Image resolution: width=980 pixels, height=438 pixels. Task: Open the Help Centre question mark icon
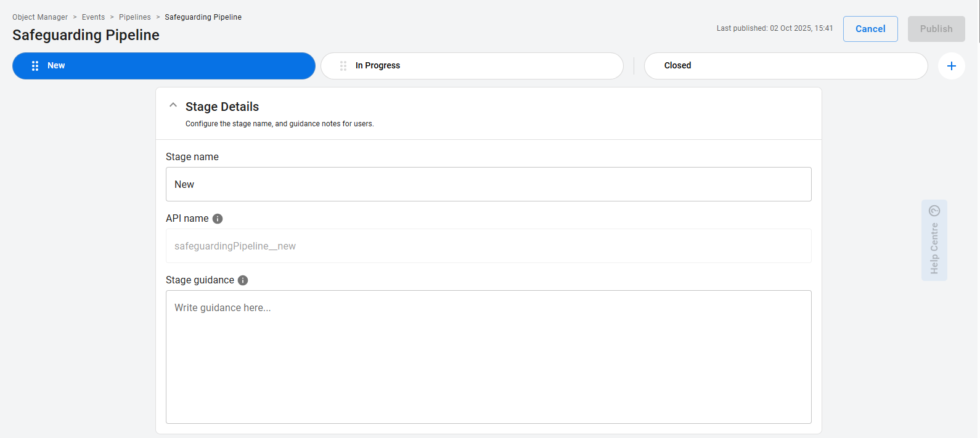pyautogui.click(x=934, y=211)
